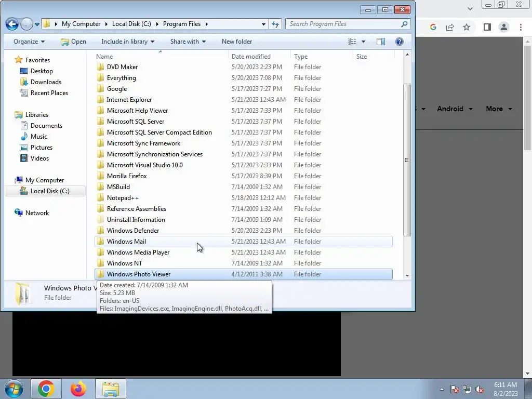
Task: Open the Include in library menu
Action: (x=128, y=42)
